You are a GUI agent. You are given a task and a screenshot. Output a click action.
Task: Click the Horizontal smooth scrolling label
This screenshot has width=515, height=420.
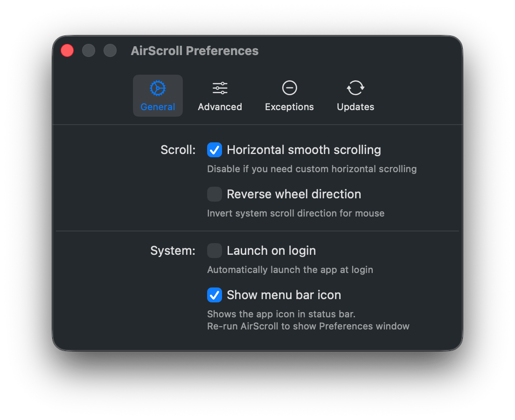point(304,150)
